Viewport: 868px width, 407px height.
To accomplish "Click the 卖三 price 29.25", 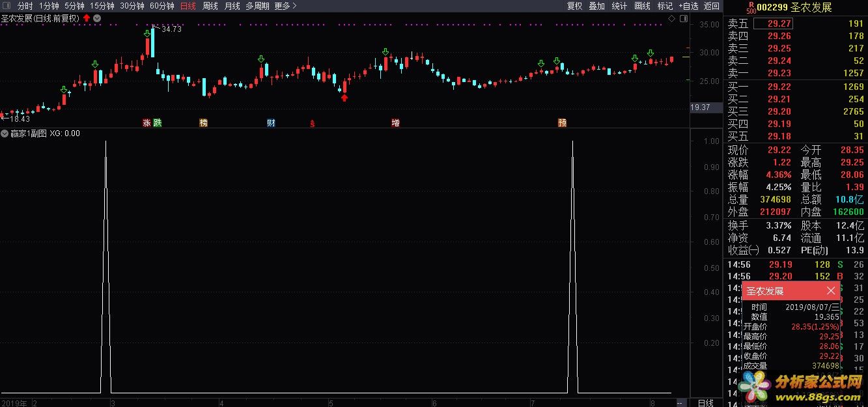I will tap(779, 49).
